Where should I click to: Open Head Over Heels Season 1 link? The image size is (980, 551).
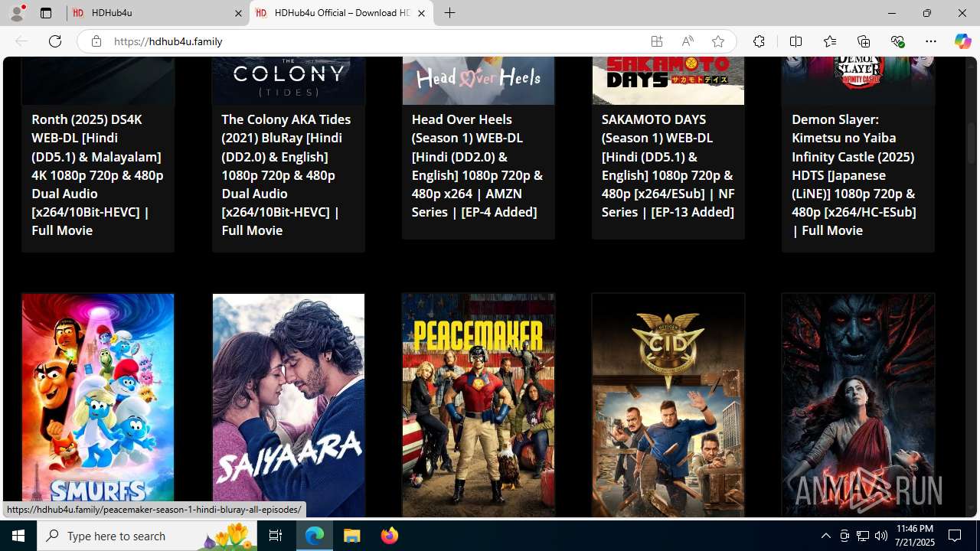coord(478,166)
